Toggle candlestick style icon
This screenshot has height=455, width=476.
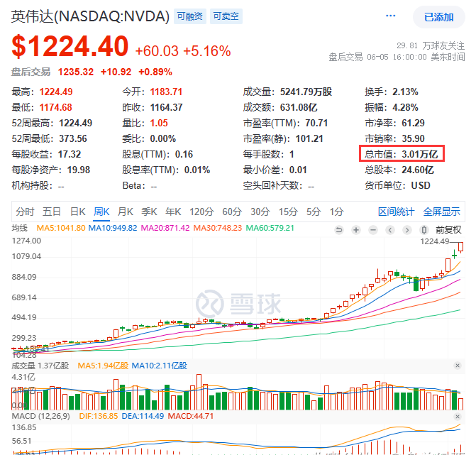tap(424, 230)
